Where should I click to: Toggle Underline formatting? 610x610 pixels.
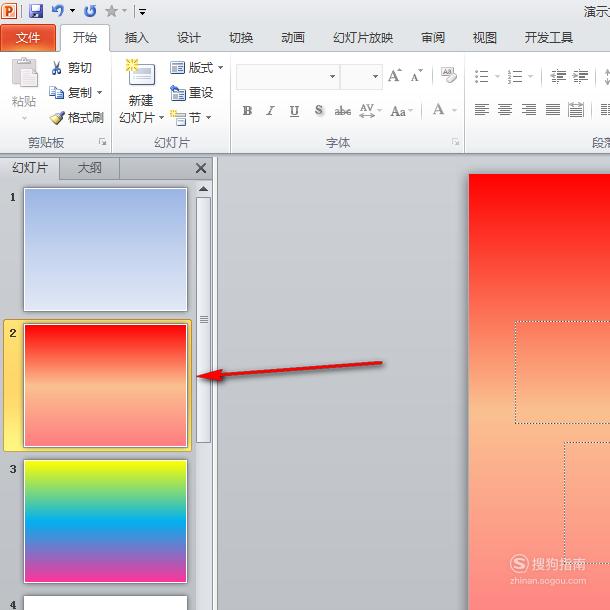pos(294,111)
